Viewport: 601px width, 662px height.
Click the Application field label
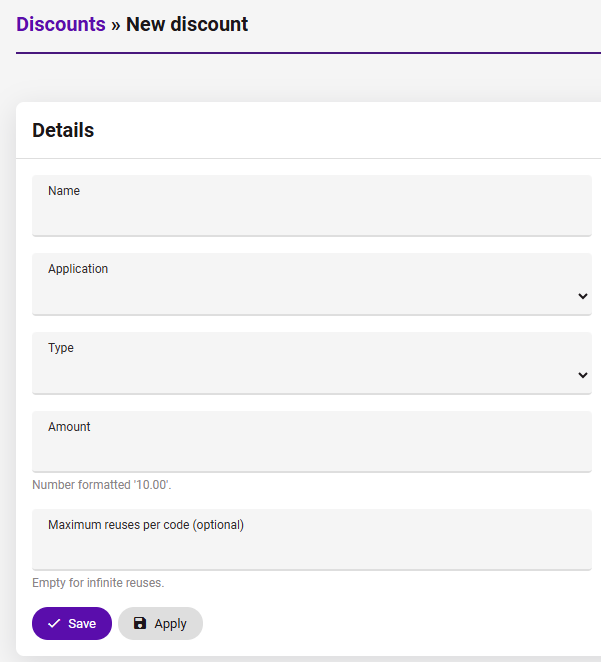click(x=78, y=269)
